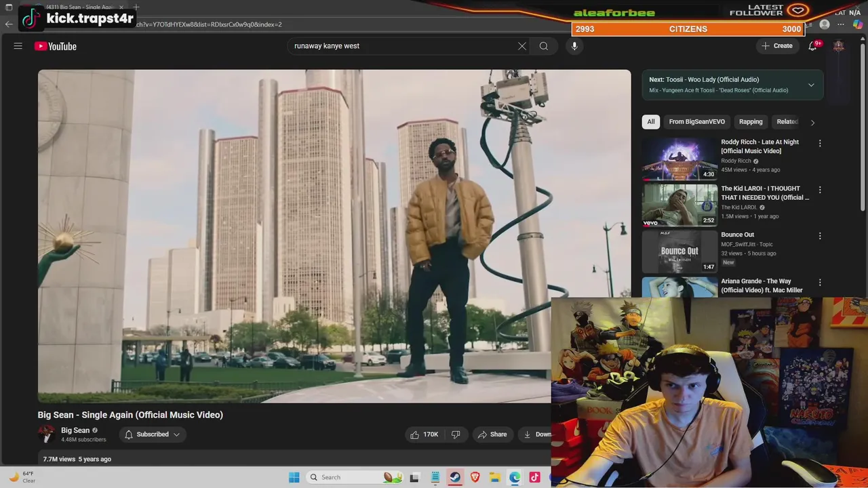Image resolution: width=868 pixels, height=488 pixels.
Task: Open the Subscribed notification dropdown
Action: (153, 434)
